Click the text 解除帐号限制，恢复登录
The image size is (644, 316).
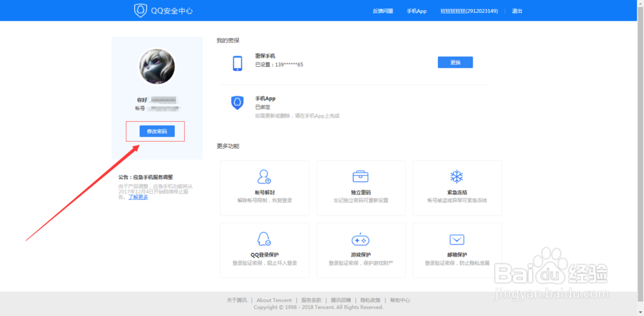[265, 200]
